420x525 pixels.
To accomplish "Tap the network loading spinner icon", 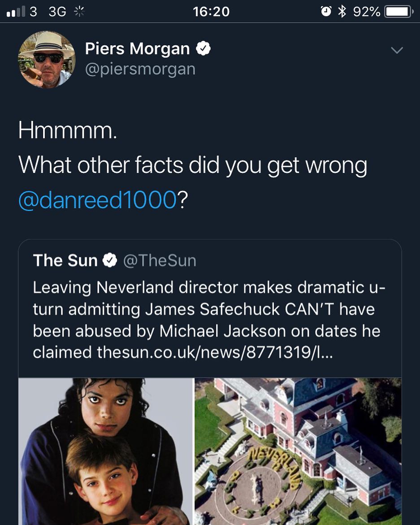I will point(79,12).
